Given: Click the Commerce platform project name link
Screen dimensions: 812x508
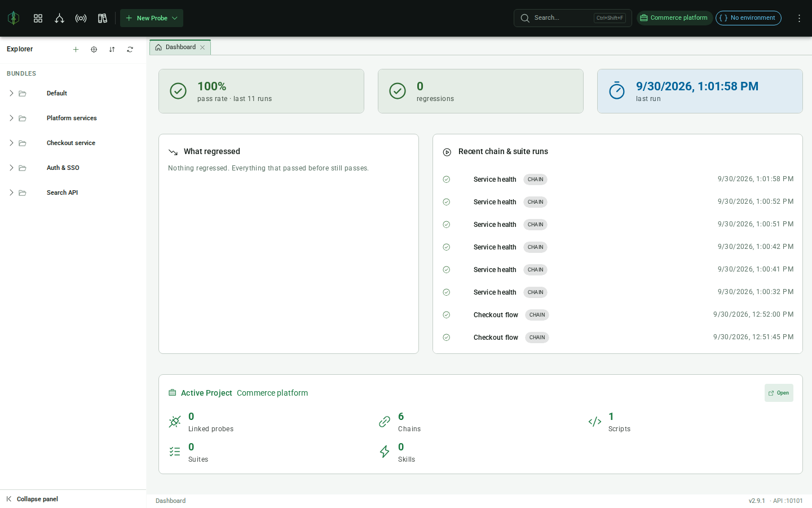Looking at the screenshot, I should point(272,393).
